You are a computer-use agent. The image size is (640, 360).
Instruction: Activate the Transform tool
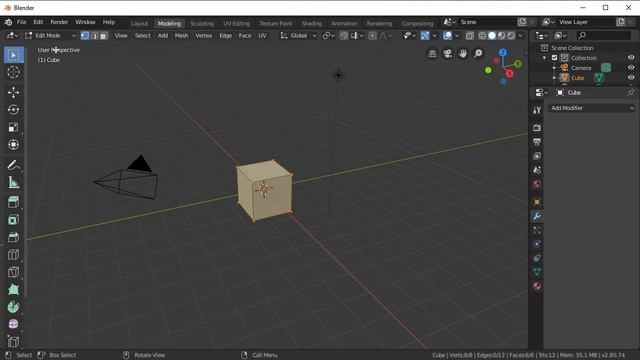point(13,145)
